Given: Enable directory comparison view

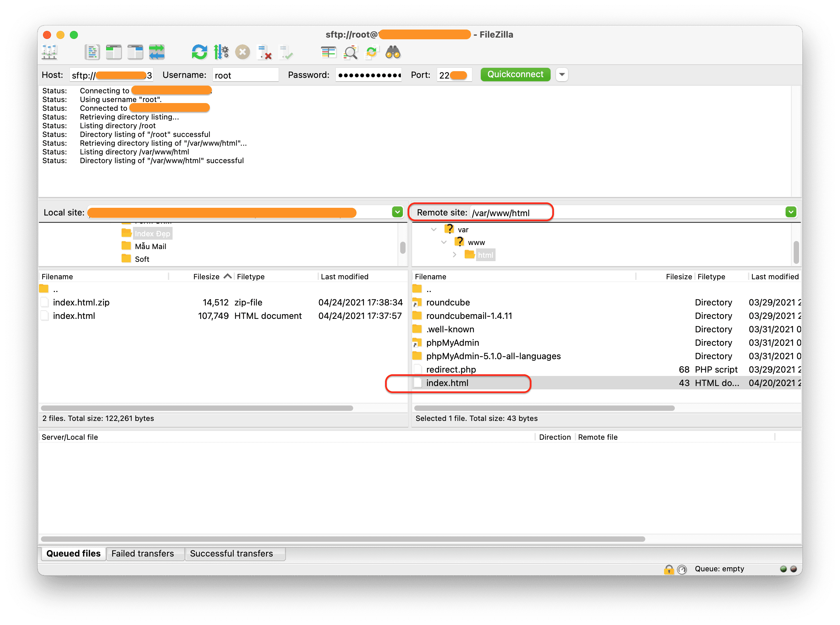Looking at the screenshot, I should point(328,52).
